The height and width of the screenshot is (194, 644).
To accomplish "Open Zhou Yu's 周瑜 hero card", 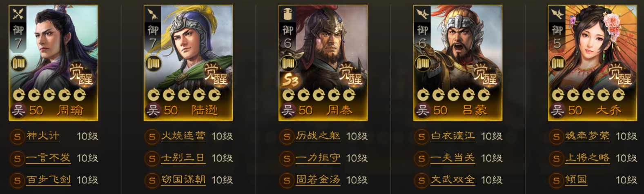I will pos(53,62).
